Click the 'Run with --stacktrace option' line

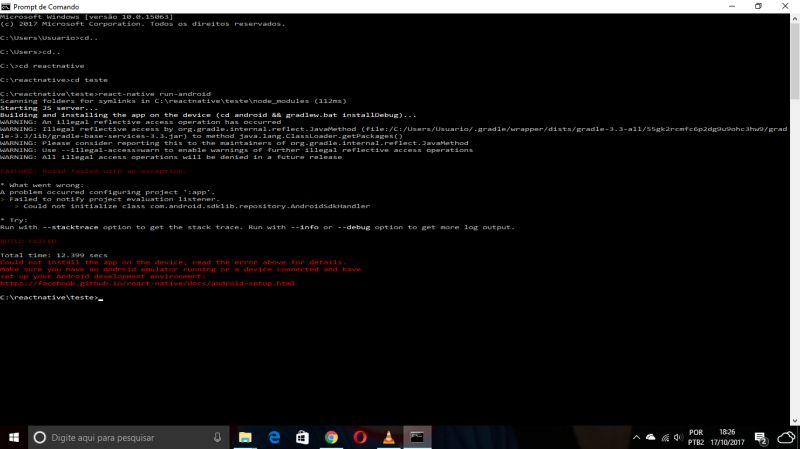(257, 227)
